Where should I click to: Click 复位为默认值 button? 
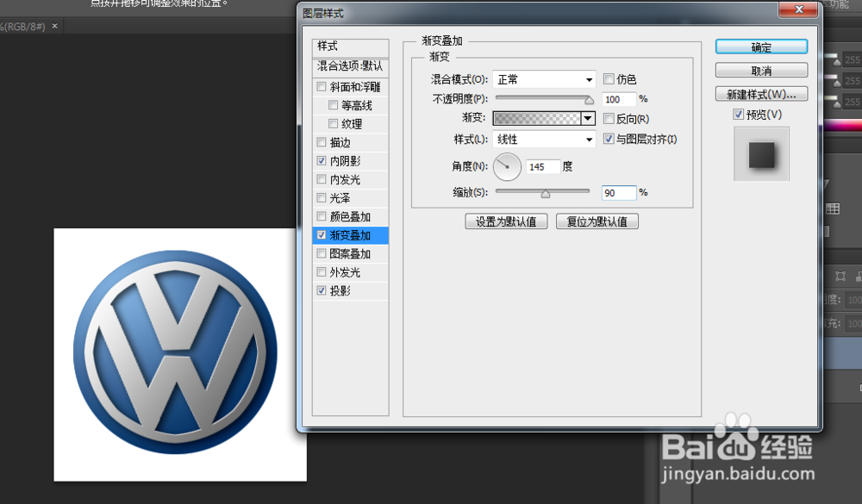coord(597,221)
